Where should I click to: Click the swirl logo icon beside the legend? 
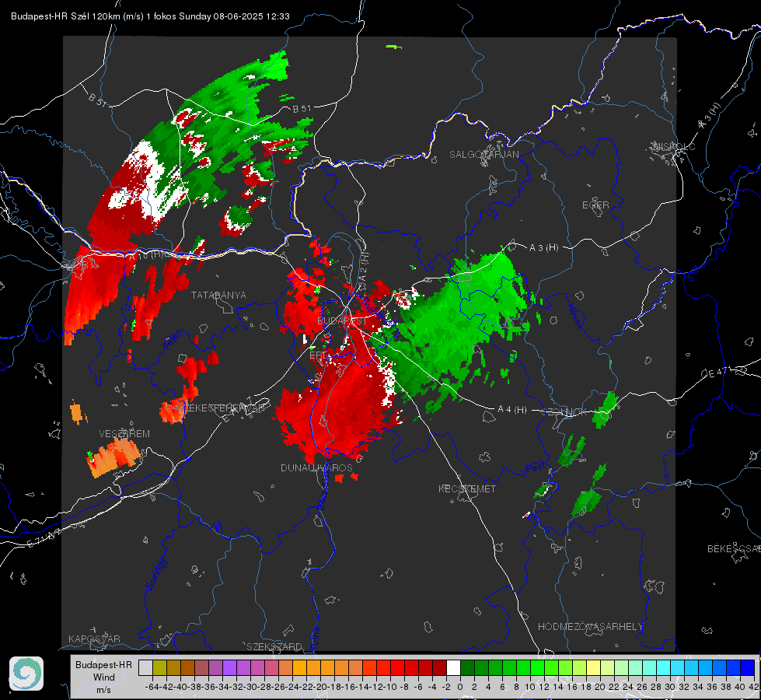[26, 674]
